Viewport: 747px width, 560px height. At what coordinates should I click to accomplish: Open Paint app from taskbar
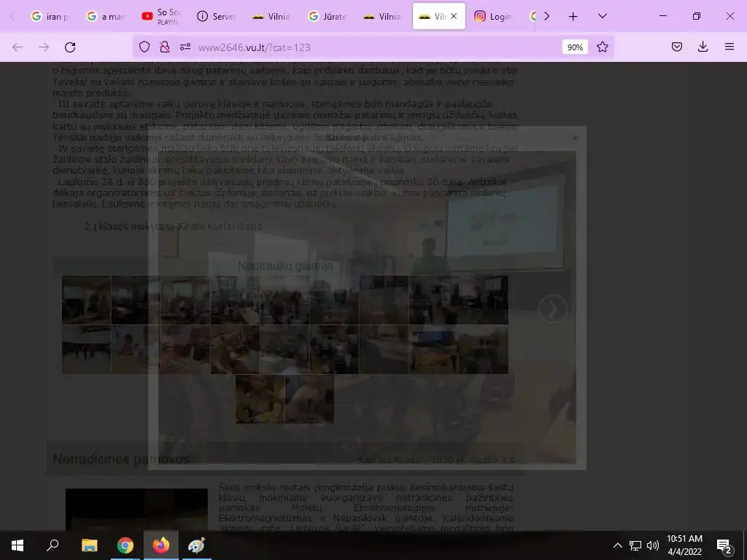pyautogui.click(x=196, y=545)
